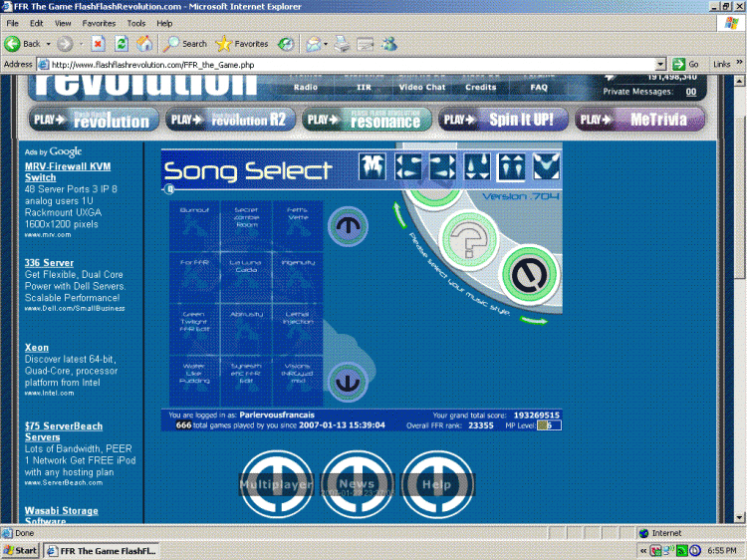
Task: Click Play MeTrivia button
Action: [639, 120]
